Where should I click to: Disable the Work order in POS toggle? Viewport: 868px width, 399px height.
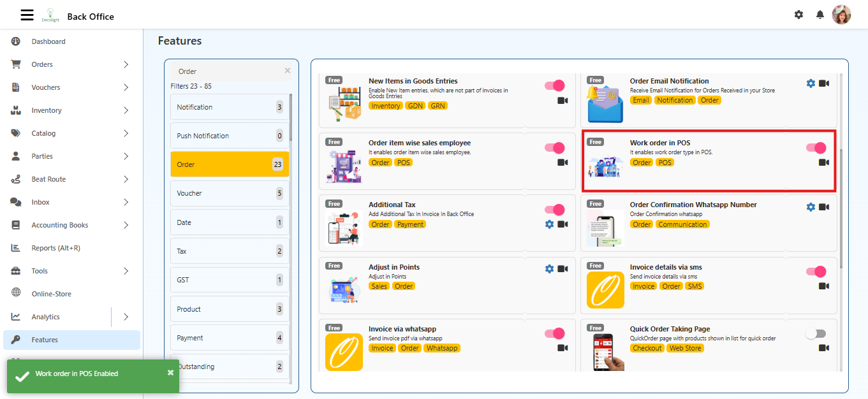(816, 148)
